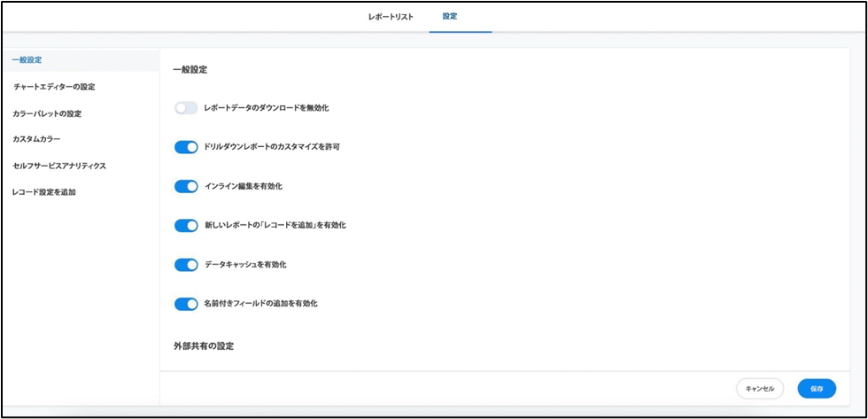The height and width of the screenshot is (419, 868).
Task: Click the データキャッシュを有効化 label text
Action: coord(245,265)
